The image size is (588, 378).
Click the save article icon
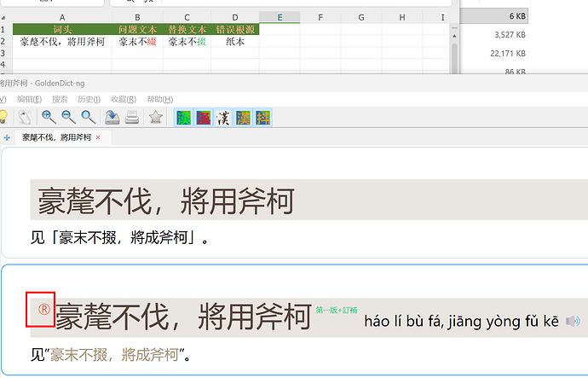(112, 117)
